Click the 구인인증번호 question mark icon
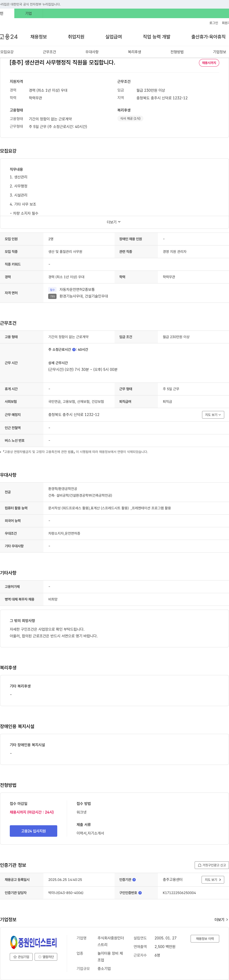This screenshot has width=229, height=980. [140, 893]
